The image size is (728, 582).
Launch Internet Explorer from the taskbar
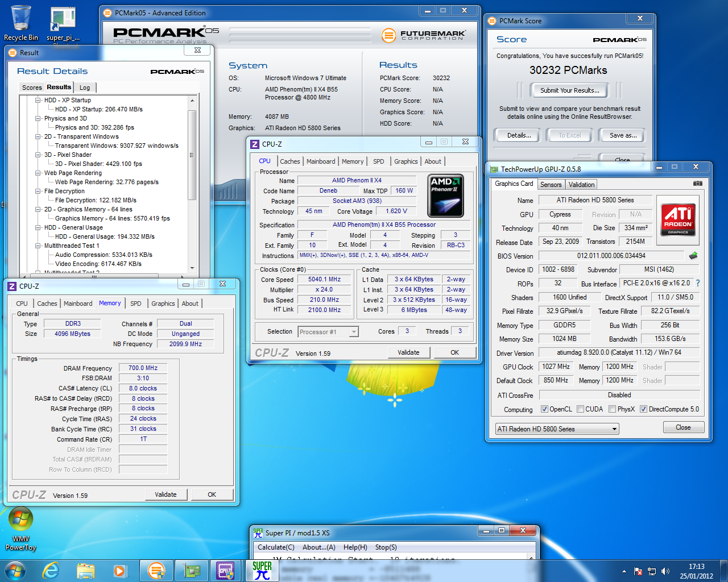[x=51, y=571]
